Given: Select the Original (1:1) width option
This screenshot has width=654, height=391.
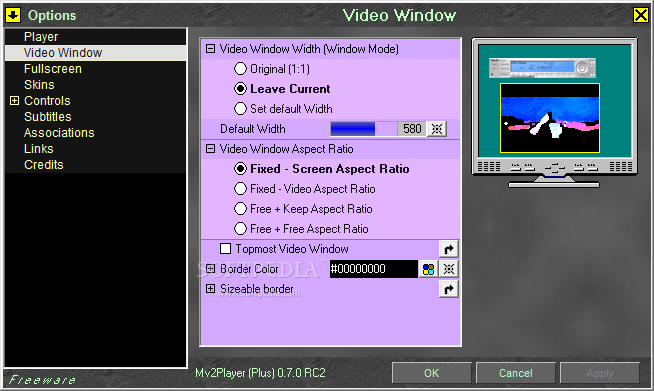Looking at the screenshot, I should click(x=240, y=69).
